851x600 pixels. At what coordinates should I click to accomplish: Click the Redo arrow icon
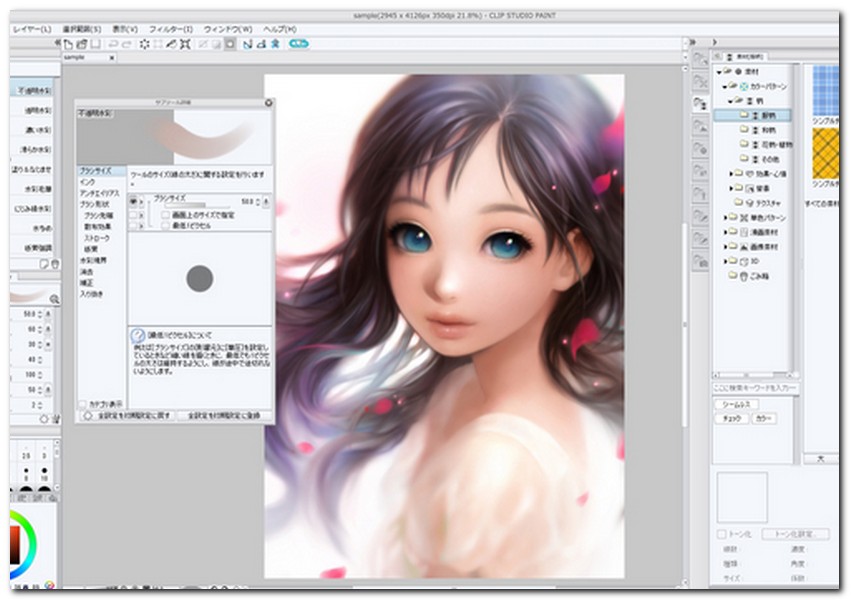(128, 44)
